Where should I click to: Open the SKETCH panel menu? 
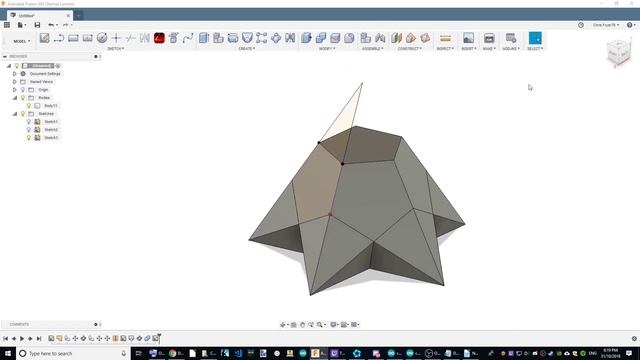(x=116, y=49)
